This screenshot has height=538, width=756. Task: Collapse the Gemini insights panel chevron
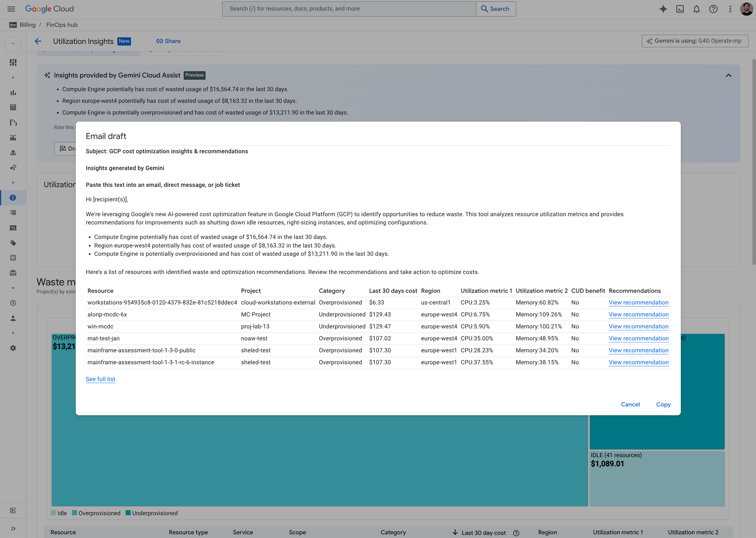point(729,75)
